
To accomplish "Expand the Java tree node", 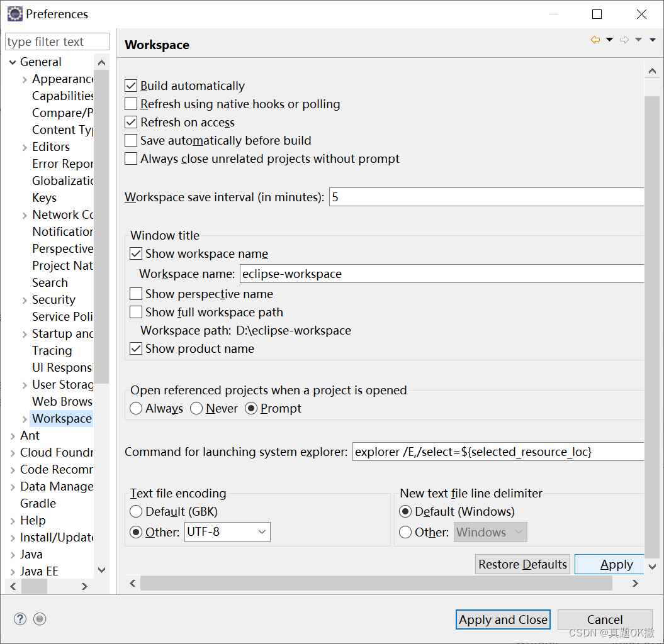I will (13, 555).
